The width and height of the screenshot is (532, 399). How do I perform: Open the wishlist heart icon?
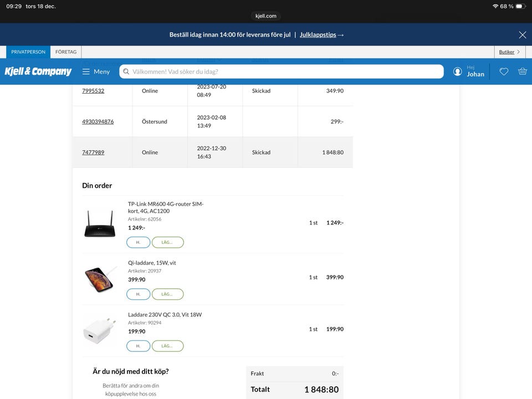click(x=504, y=71)
